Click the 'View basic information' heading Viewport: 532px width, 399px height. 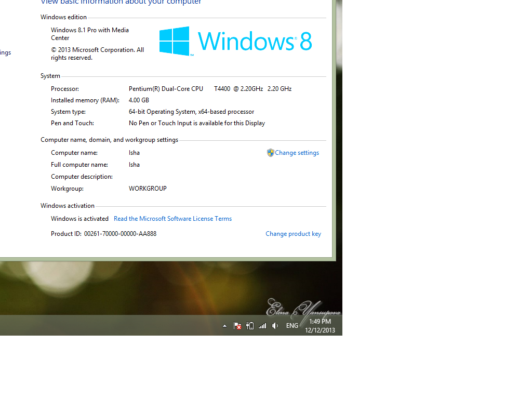tap(121, 3)
